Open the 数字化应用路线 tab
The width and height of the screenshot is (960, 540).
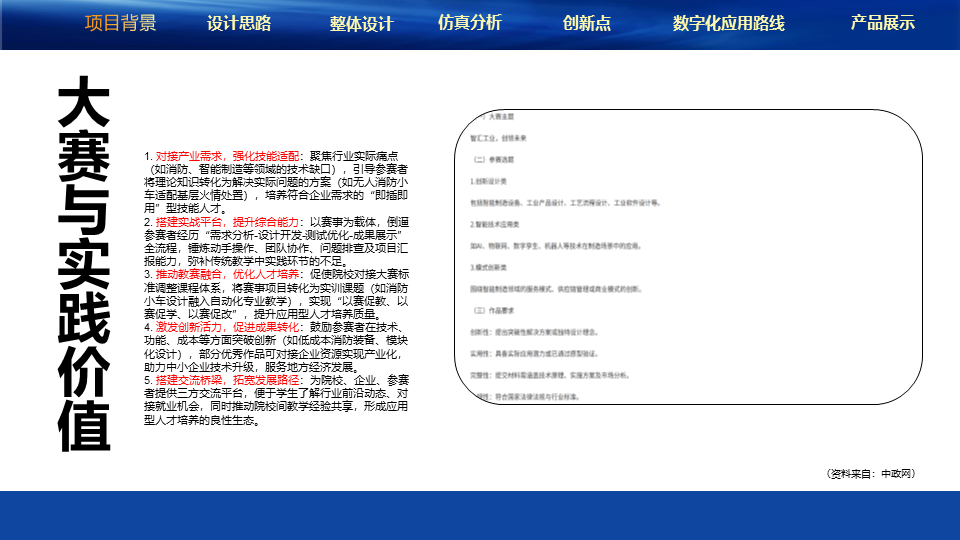coord(728,24)
